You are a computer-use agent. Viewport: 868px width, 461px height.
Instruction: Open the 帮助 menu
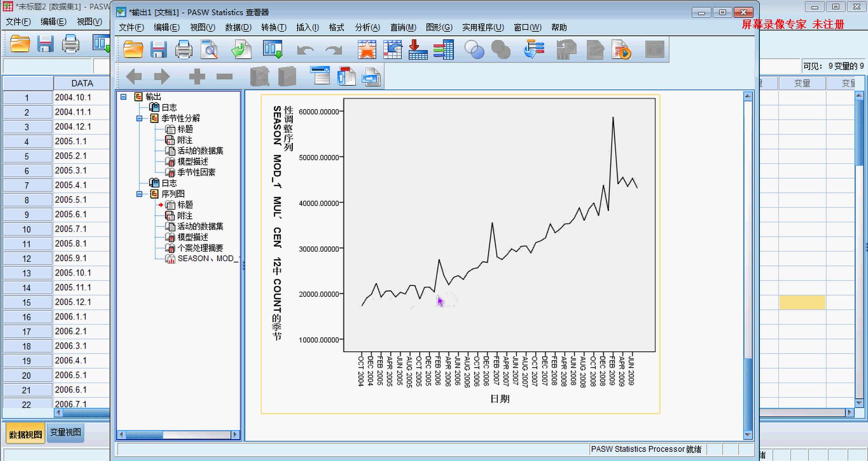(x=559, y=28)
